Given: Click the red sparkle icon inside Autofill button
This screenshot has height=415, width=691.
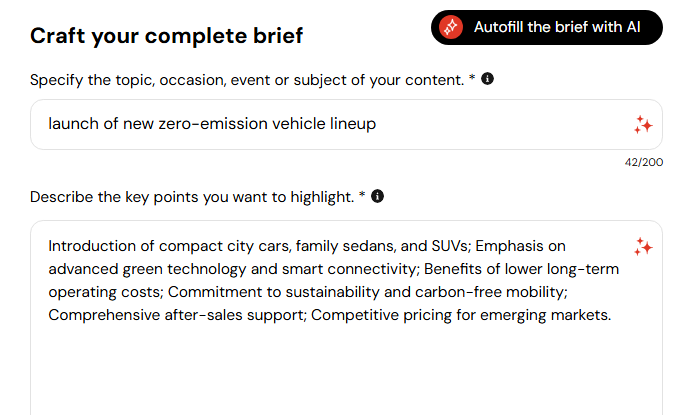Looking at the screenshot, I should (451, 27).
